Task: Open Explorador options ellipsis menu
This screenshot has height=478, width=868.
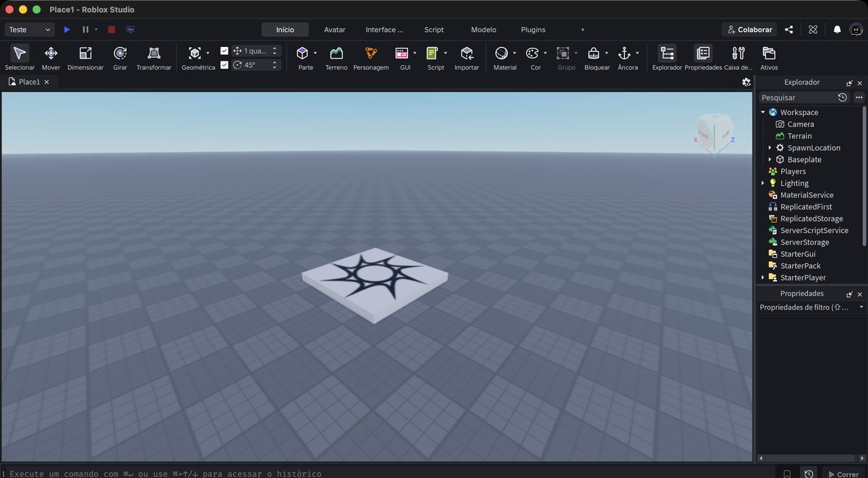Action: coord(859,98)
